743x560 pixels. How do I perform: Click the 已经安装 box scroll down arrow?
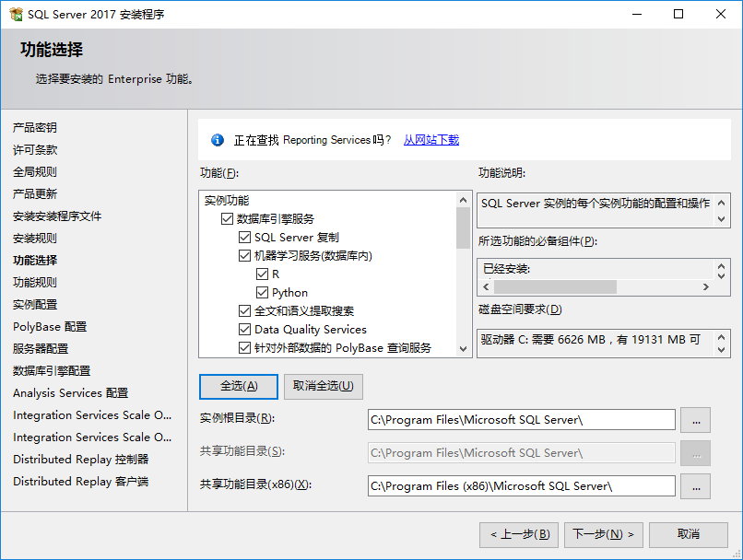tap(721, 275)
